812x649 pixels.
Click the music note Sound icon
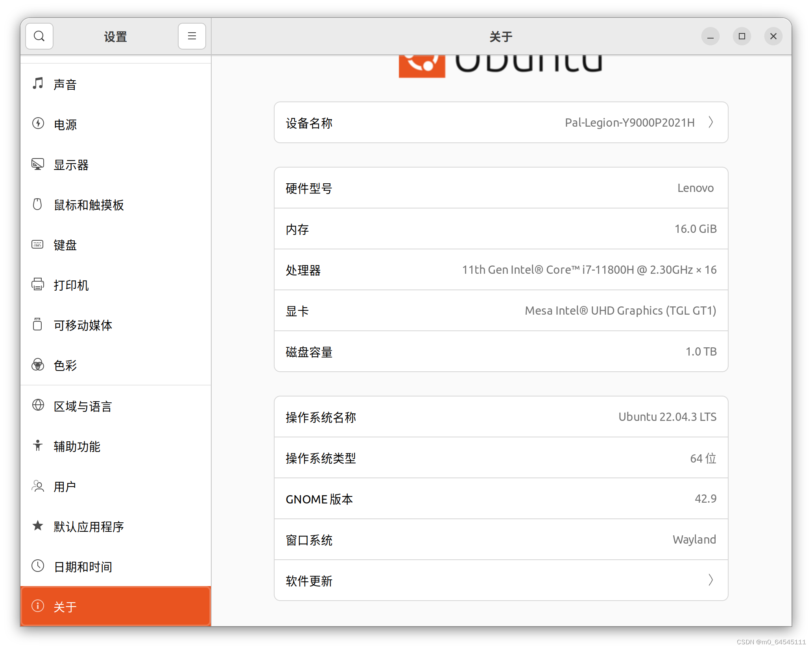tap(38, 83)
